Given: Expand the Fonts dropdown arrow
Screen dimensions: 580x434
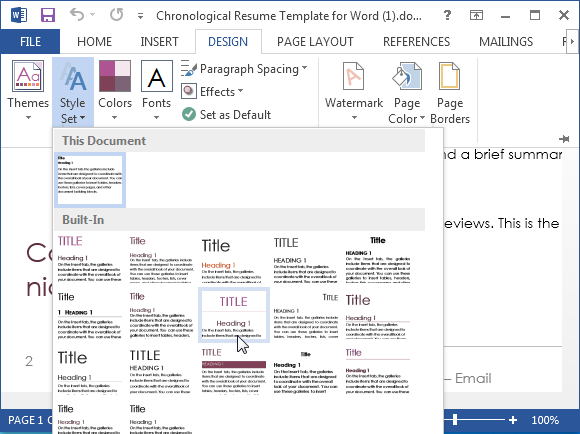Looking at the screenshot, I should coord(156,118).
